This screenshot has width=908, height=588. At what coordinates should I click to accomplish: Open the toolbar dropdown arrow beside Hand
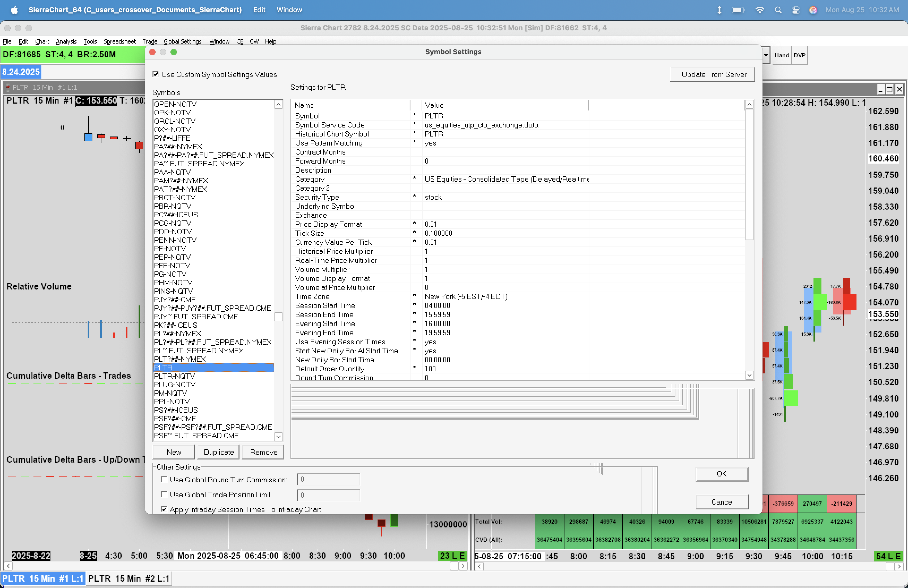coord(766,55)
